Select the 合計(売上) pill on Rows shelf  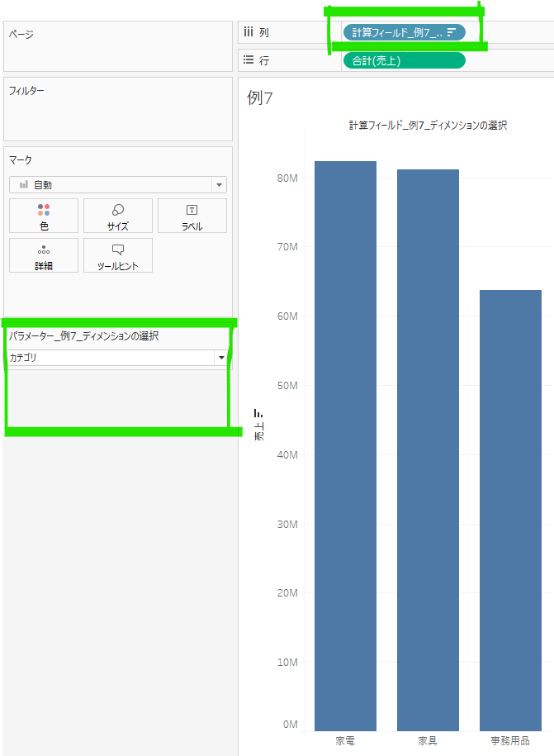pos(404,61)
